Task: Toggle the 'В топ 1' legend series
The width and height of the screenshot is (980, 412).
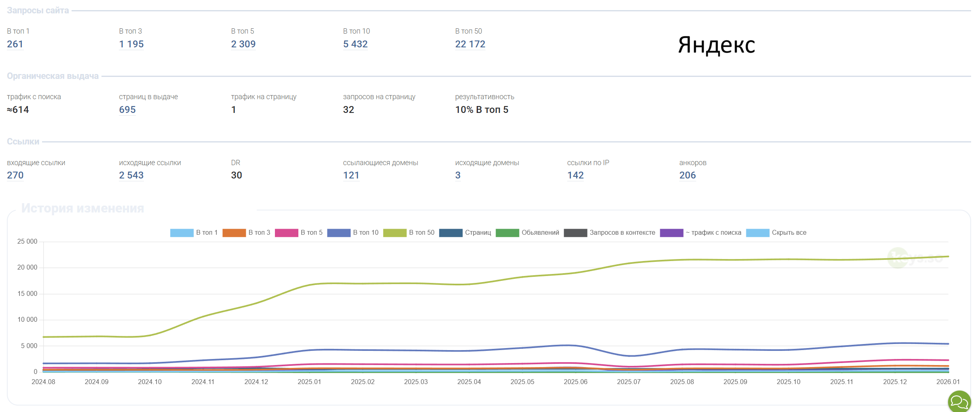Action: tap(194, 233)
